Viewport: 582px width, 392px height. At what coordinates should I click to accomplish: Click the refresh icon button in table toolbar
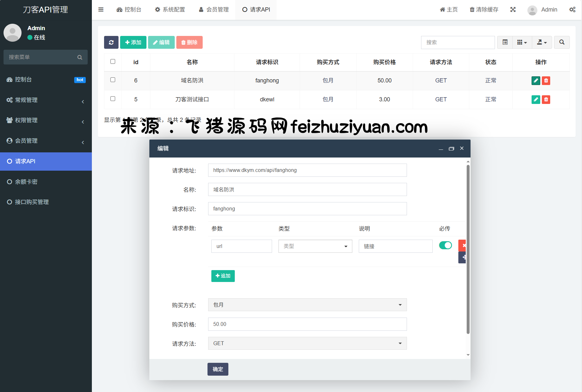click(111, 42)
